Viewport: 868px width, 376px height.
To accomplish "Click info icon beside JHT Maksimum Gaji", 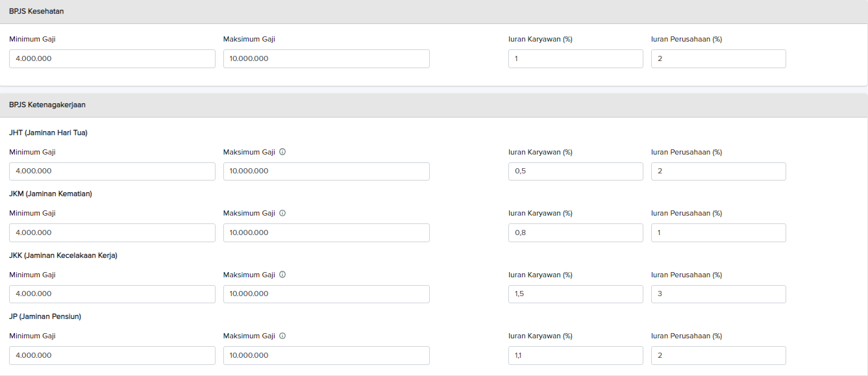I will point(282,152).
